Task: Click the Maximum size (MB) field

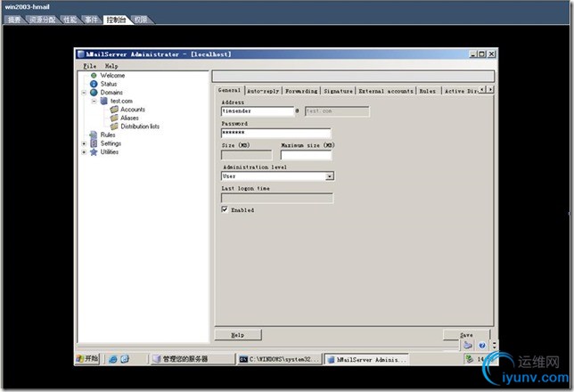Action: click(x=306, y=155)
